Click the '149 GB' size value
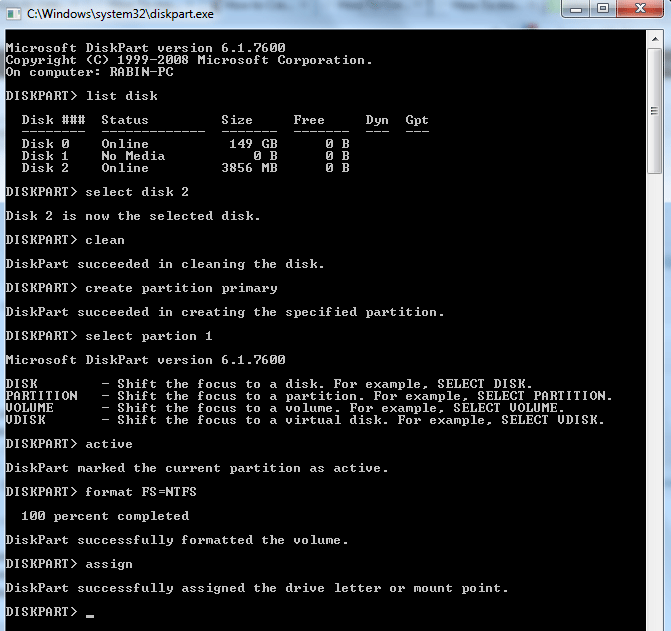Image resolution: width=671 pixels, height=631 pixels. [253, 144]
